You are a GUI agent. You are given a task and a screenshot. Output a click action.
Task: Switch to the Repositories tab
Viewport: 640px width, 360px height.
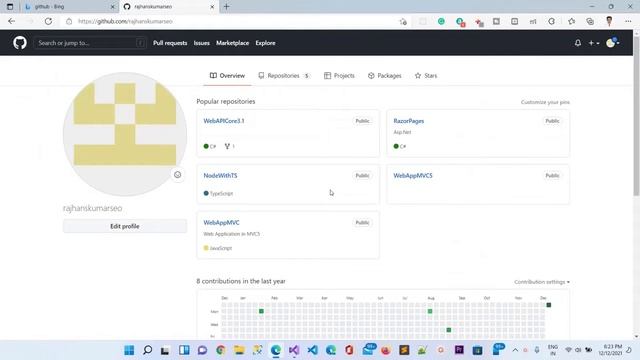(284, 76)
